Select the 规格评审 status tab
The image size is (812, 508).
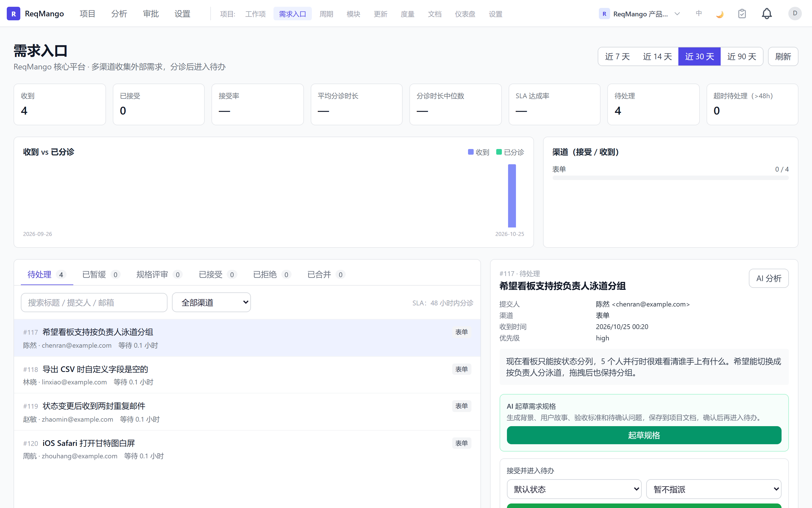(x=159, y=275)
